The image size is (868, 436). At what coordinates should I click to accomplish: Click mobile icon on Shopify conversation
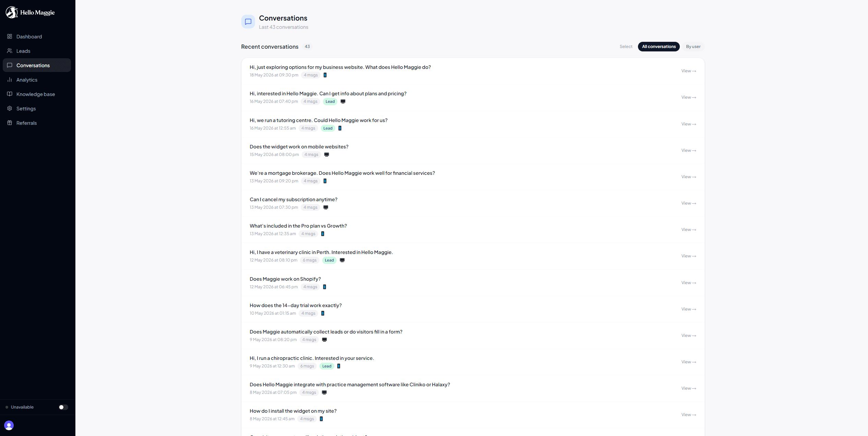point(325,287)
